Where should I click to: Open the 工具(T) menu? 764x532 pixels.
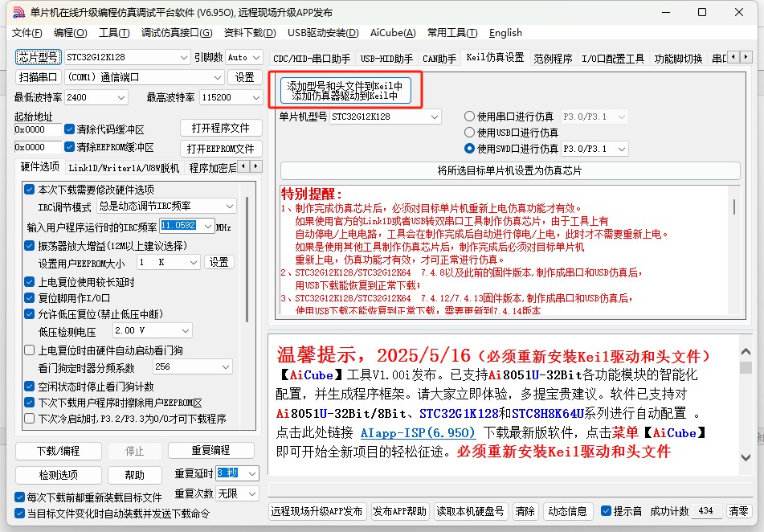click(x=114, y=33)
